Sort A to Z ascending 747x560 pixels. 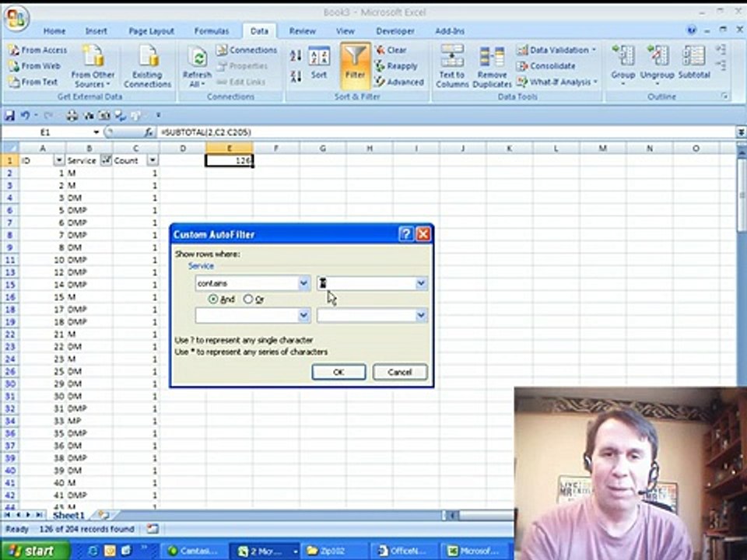click(296, 56)
